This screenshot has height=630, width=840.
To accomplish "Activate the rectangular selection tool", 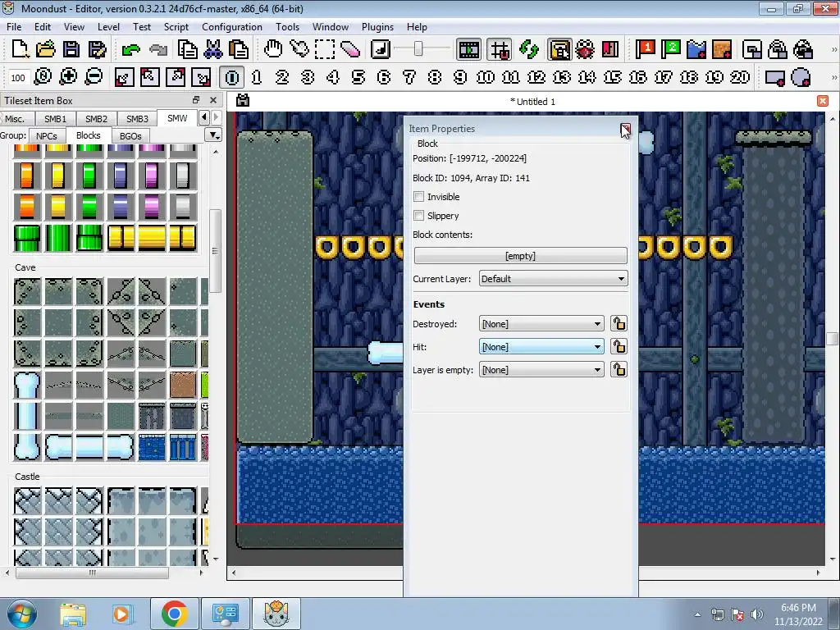I will tap(325, 49).
